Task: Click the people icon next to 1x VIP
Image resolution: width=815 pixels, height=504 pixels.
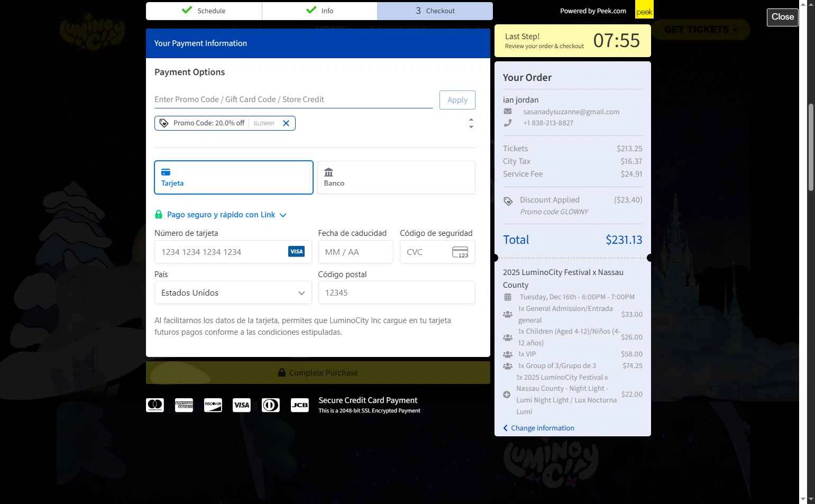Action: tap(508, 354)
